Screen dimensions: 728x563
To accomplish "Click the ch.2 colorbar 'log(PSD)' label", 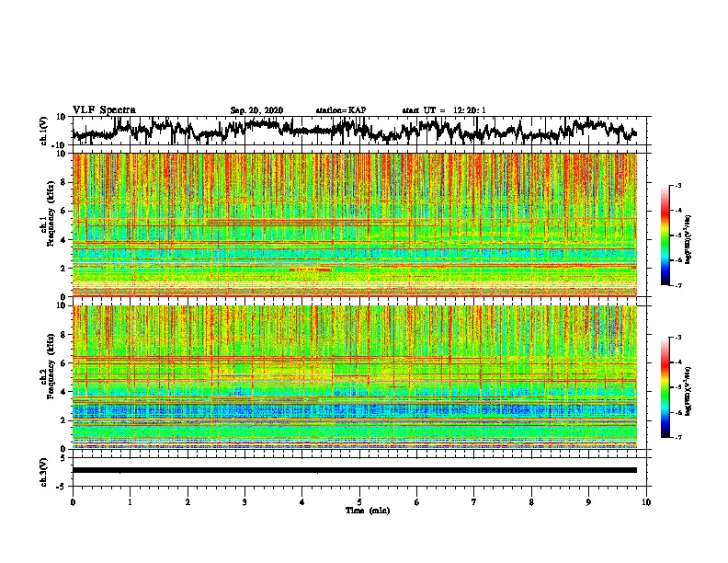I will click(x=688, y=390).
